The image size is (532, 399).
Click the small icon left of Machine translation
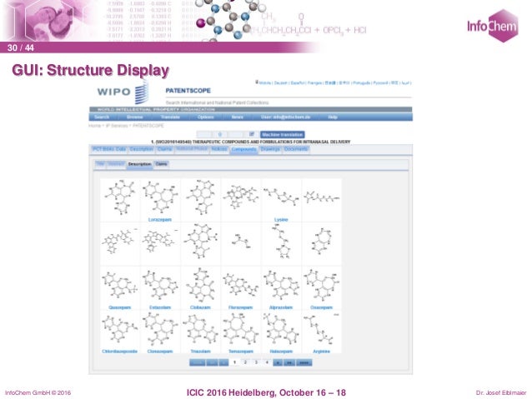(x=252, y=135)
